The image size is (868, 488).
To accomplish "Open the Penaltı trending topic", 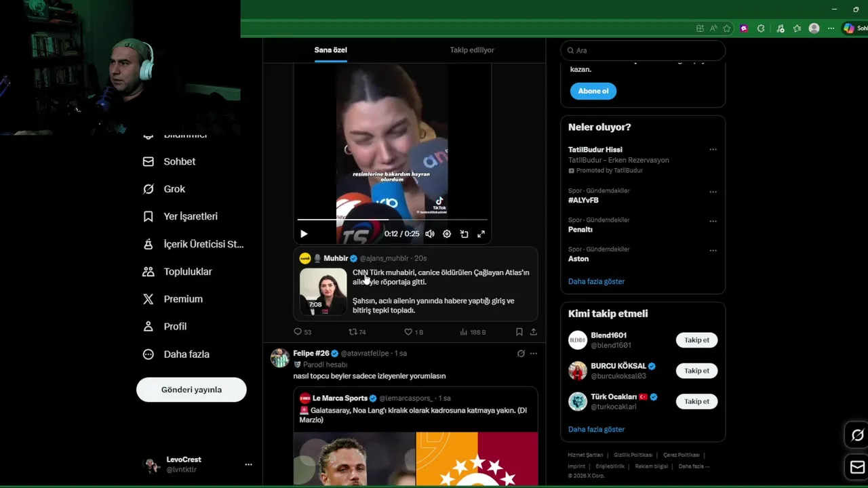I will (580, 230).
